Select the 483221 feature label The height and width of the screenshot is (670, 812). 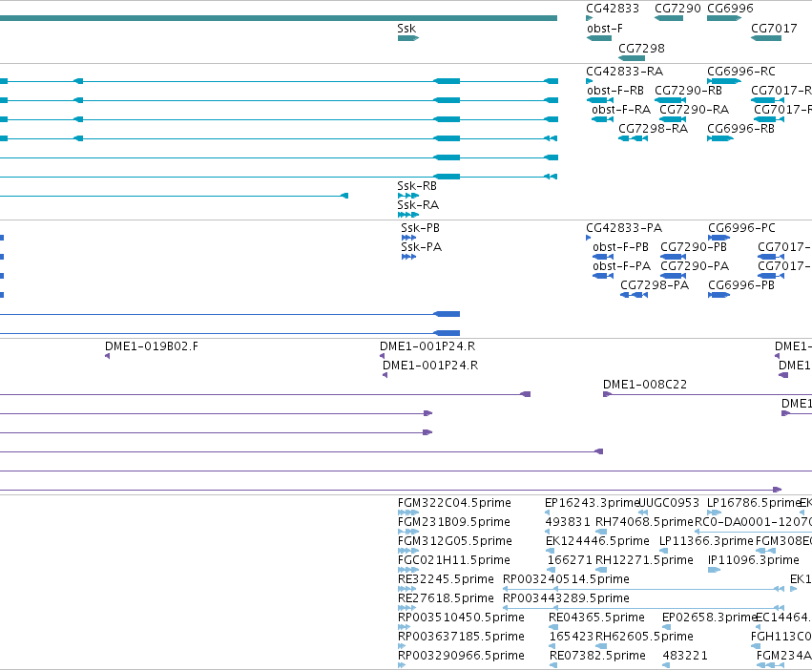pos(684,656)
